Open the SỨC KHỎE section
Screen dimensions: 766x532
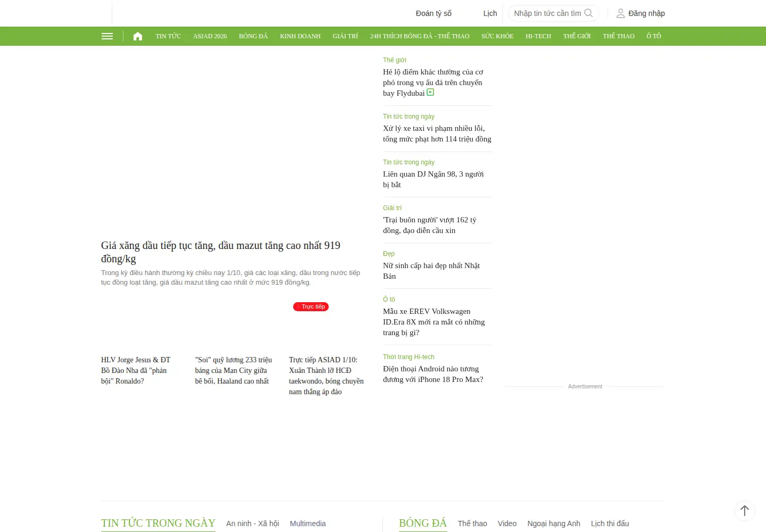coord(497,36)
